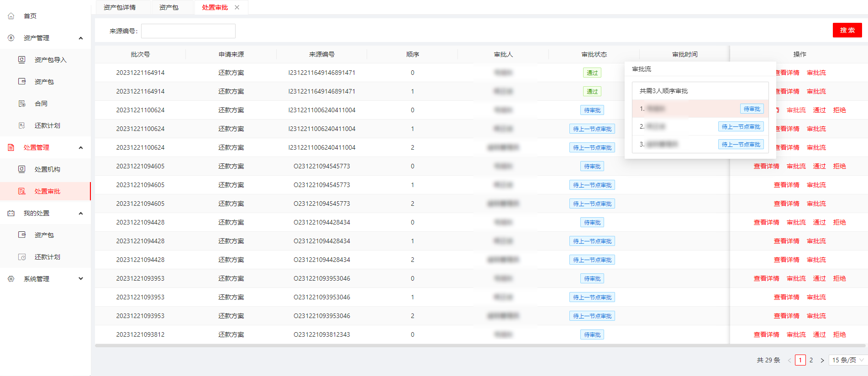Go to page 2
Image resolution: width=868 pixels, height=376 pixels.
pos(811,360)
